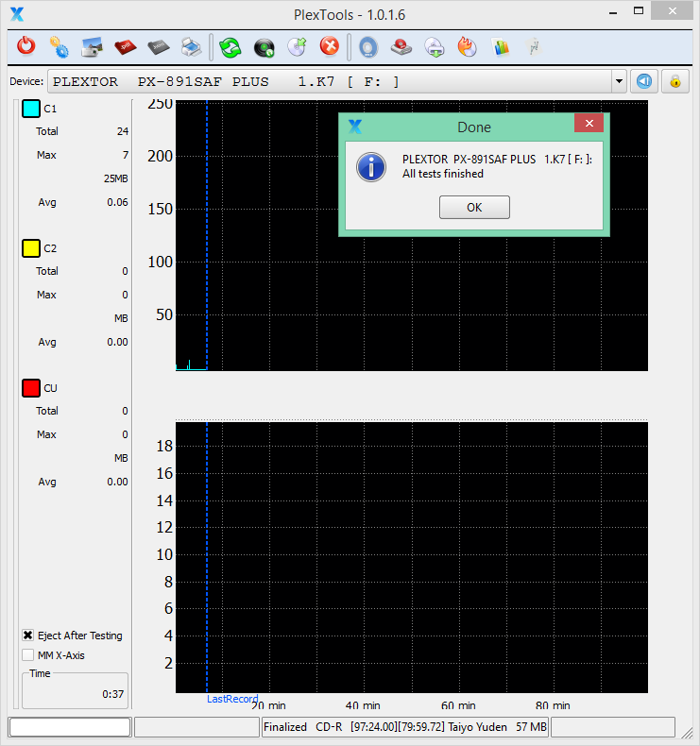Screen dimensions: 700x746
Task: Click the cyan C1 color swatch
Action: (31, 109)
